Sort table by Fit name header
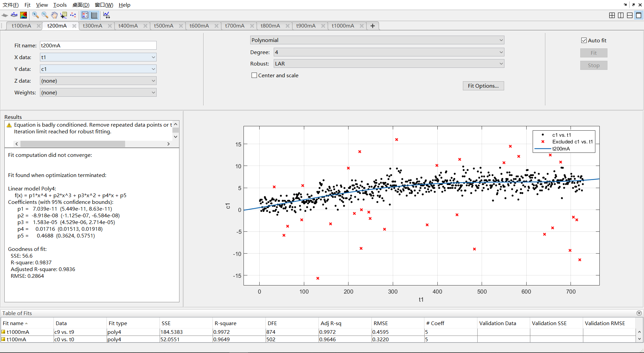The image size is (644, 353). 27,323
